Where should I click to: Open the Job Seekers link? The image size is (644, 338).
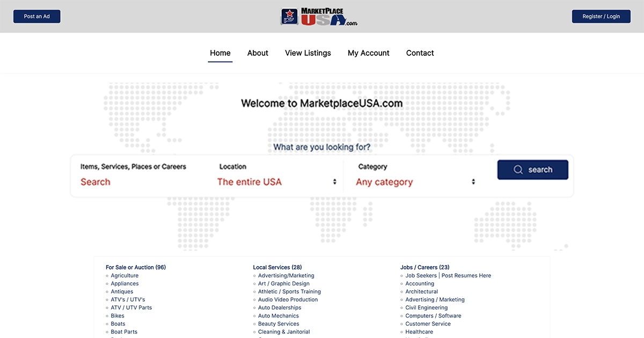coord(421,276)
